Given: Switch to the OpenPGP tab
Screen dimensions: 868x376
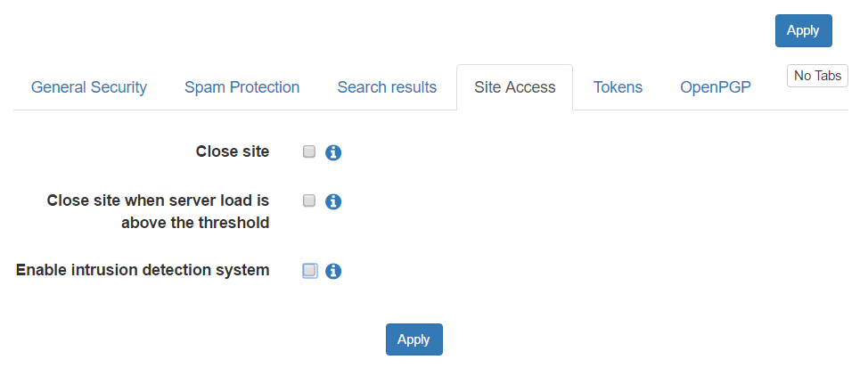Looking at the screenshot, I should tap(716, 87).
